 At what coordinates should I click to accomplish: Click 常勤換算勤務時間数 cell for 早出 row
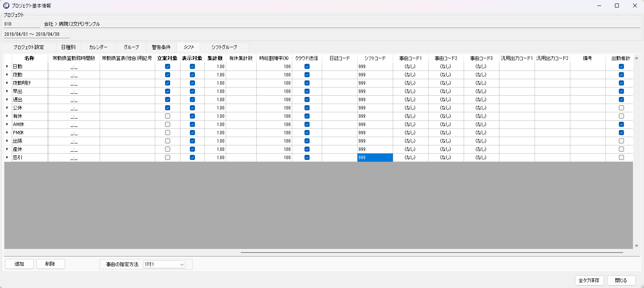click(x=74, y=91)
